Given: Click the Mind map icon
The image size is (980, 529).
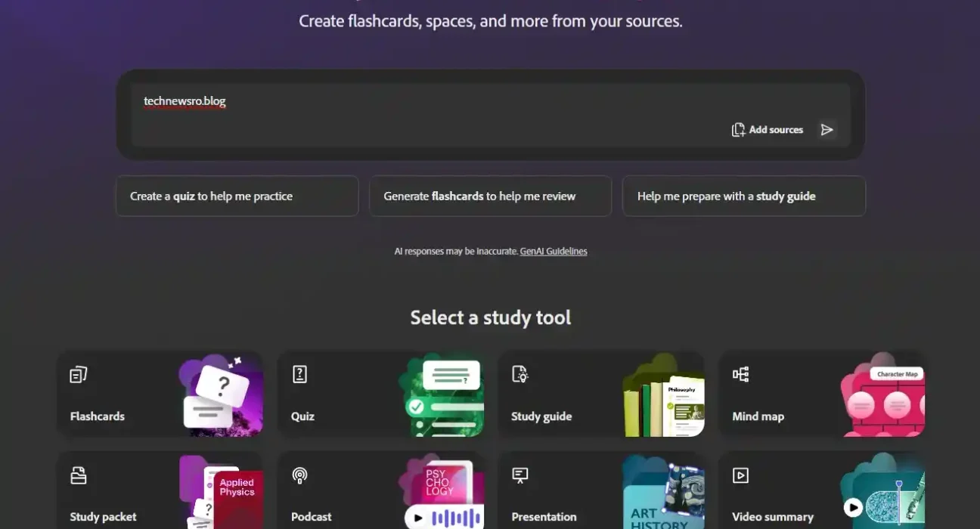Looking at the screenshot, I should pyautogui.click(x=740, y=374).
